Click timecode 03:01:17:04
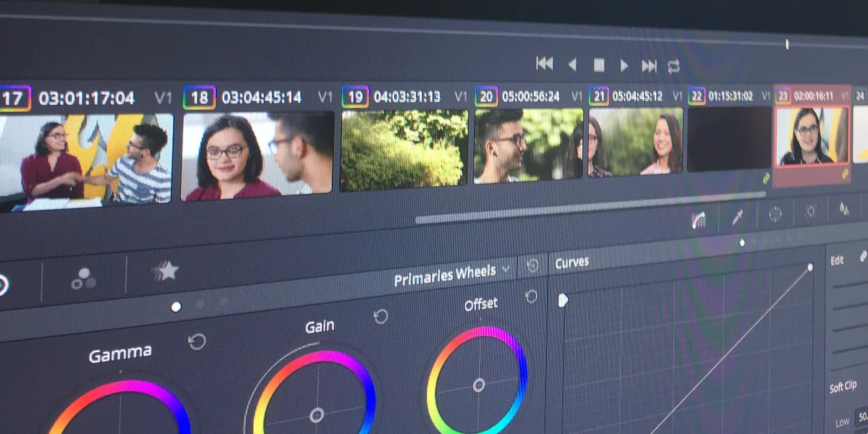This screenshot has height=434, width=868. coord(86,98)
